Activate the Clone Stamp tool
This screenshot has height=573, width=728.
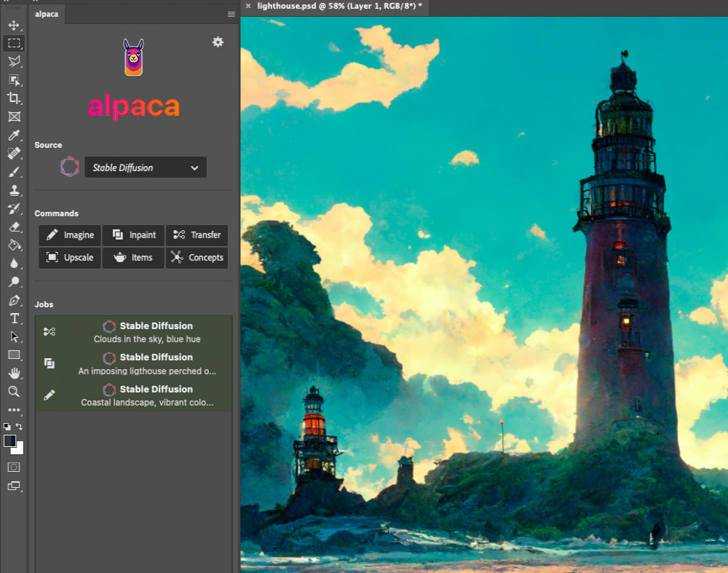point(14,191)
